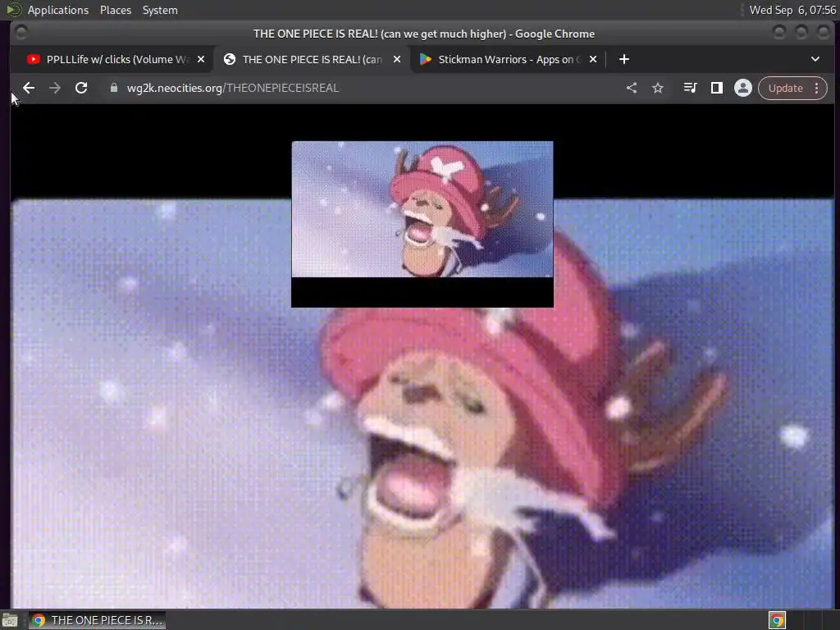Viewport: 840px width, 630px height.
Task: Toggle the Chrome side panel
Action: click(717, 88)
